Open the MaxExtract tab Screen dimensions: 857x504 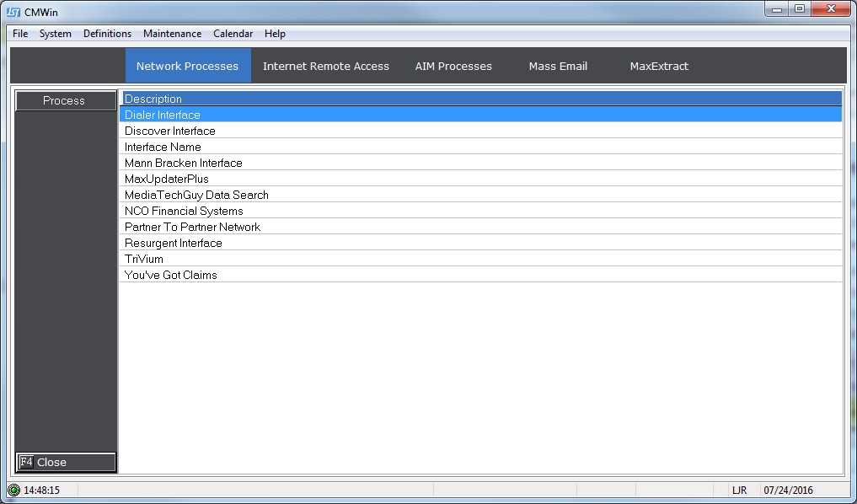click(659, 66)
